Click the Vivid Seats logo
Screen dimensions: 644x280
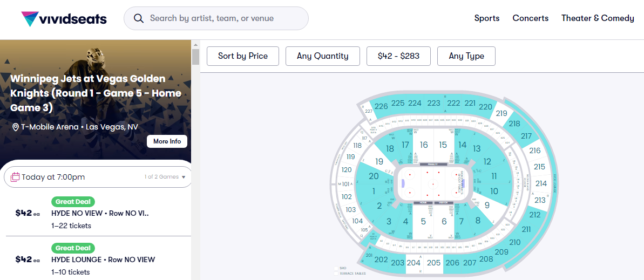tap(64, 19)
